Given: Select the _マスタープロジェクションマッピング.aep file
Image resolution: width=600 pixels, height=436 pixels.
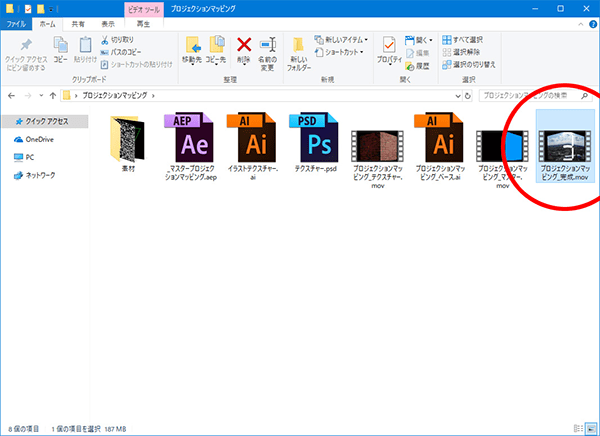Looking at the screenshot, I should tap(190, 146).
